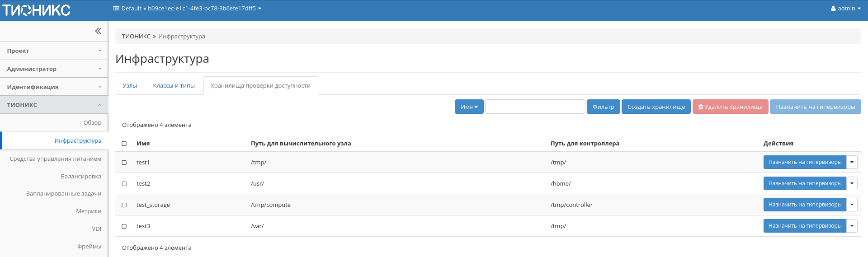Screen dimensions: 868x257
Task: Switch to the Узлы tab
Action: click(x=130, y=86)
